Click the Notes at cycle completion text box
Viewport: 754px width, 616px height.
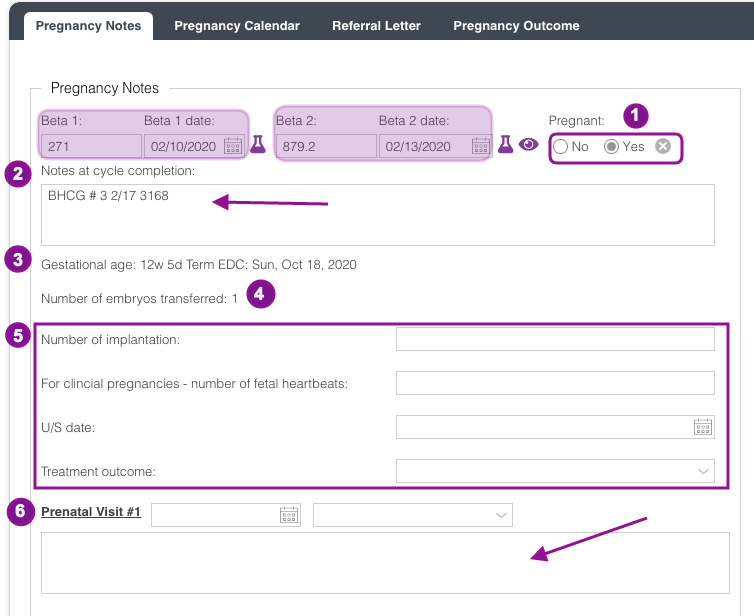coord(378,214)
